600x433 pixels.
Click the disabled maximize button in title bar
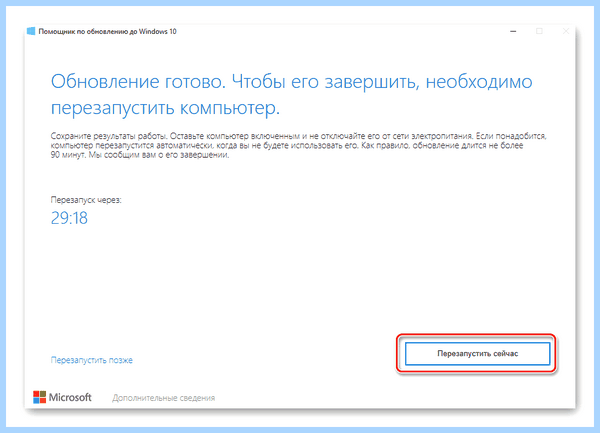coord(539,31)
